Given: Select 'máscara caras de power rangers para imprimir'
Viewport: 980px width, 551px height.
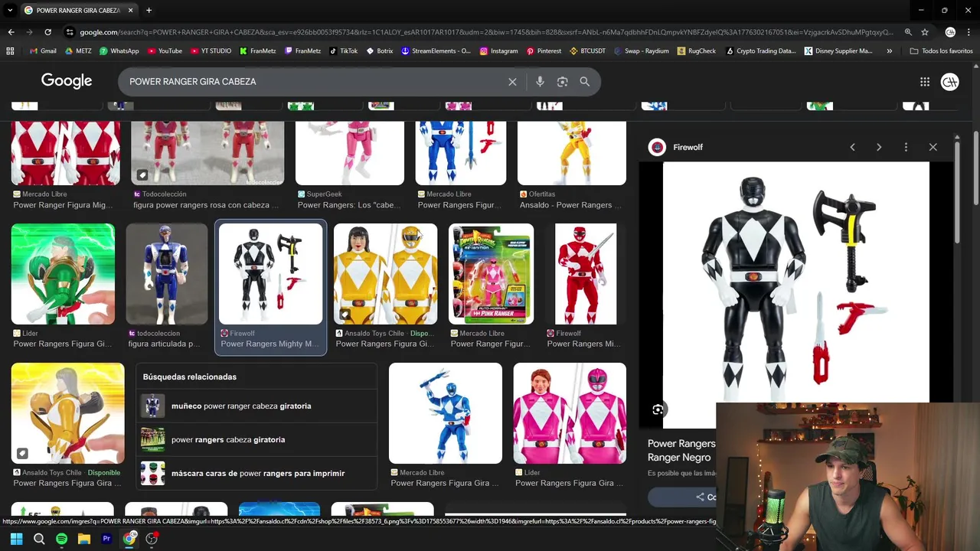Looking at the screenshot, I should [x=258, y=474].
